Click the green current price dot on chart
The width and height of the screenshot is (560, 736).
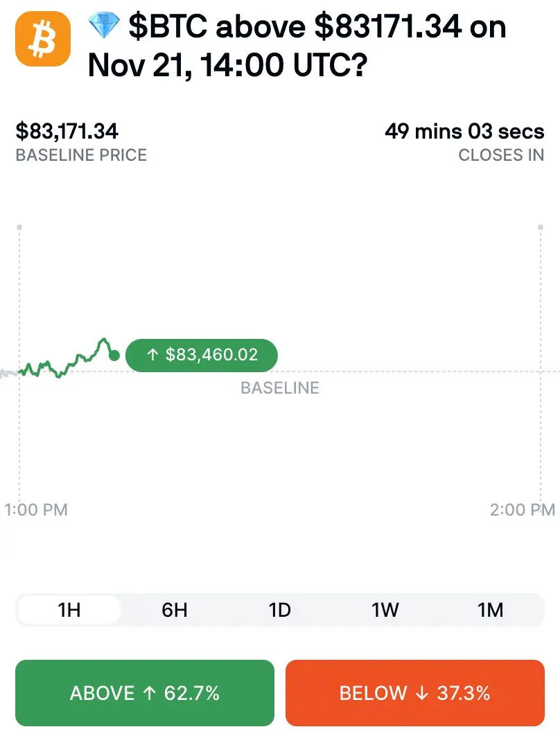click(114, 356)
